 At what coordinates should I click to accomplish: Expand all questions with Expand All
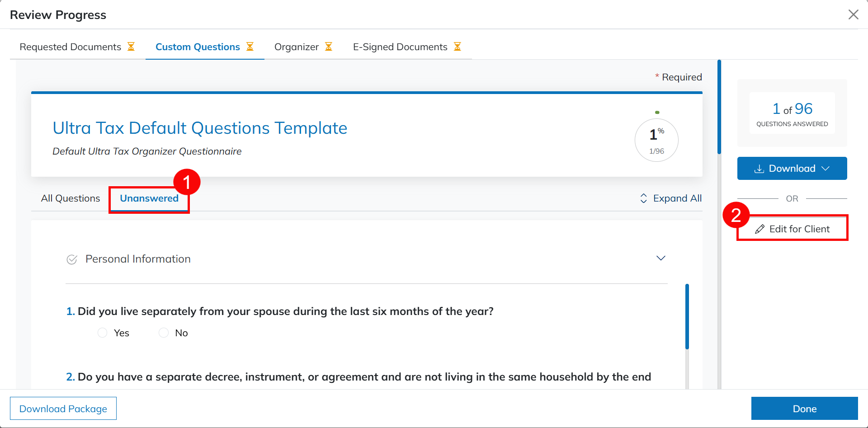(677, 198)
